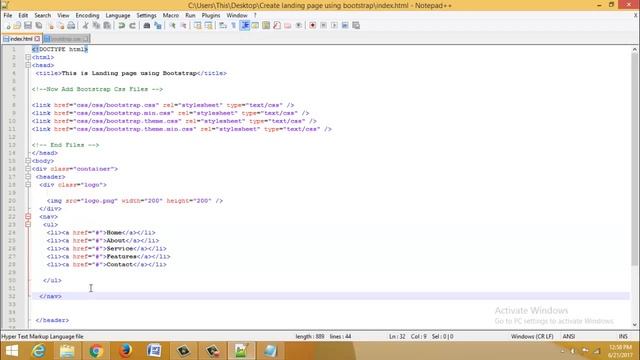
Task: Cut selection with the scissors icon
Action: (x=85, y=25)
